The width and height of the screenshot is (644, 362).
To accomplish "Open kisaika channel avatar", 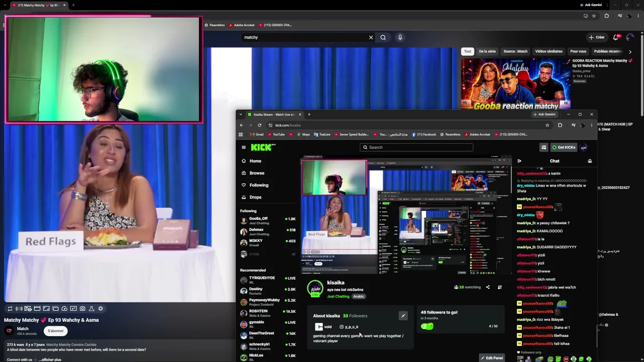I will click(x=315, y=288).
